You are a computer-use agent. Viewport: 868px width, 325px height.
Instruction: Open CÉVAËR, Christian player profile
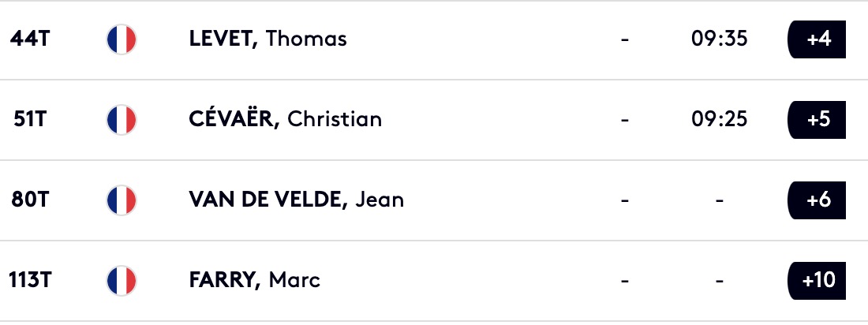point(285,119)
